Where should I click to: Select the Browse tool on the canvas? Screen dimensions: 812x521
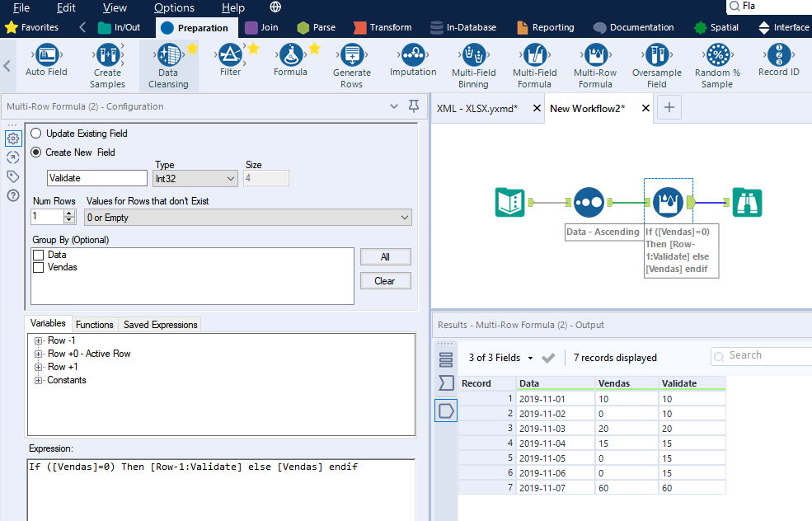(x=747, y=202)
